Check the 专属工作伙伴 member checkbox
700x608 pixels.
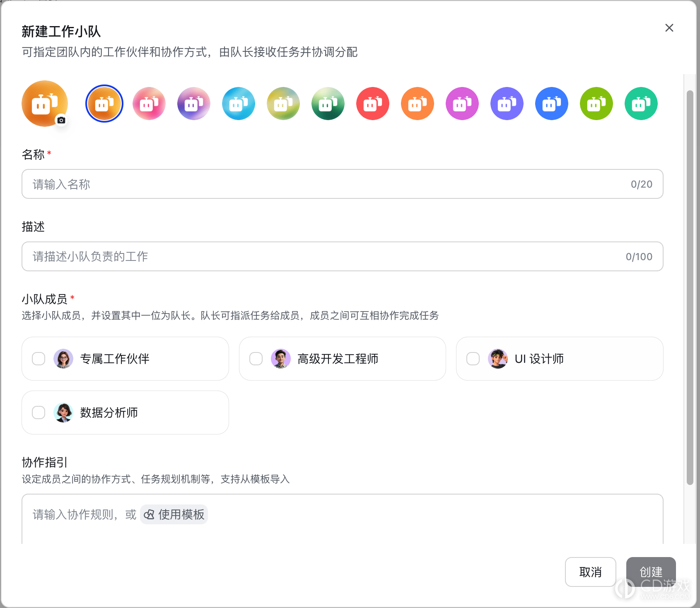[39, 359]
